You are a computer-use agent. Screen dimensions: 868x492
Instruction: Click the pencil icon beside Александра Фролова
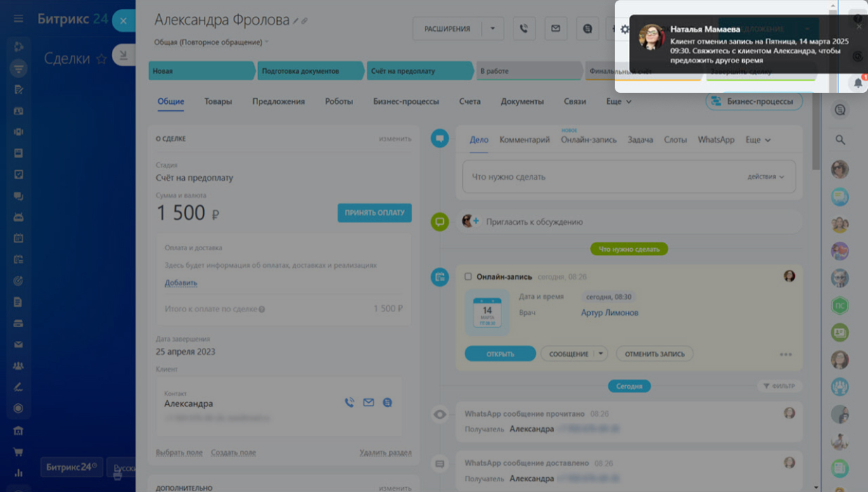tap(296, 21)
